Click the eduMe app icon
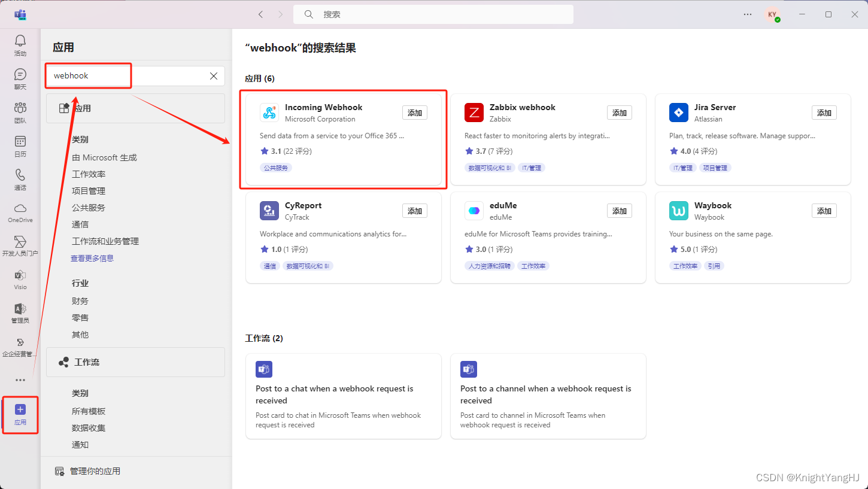 [474, 211]
